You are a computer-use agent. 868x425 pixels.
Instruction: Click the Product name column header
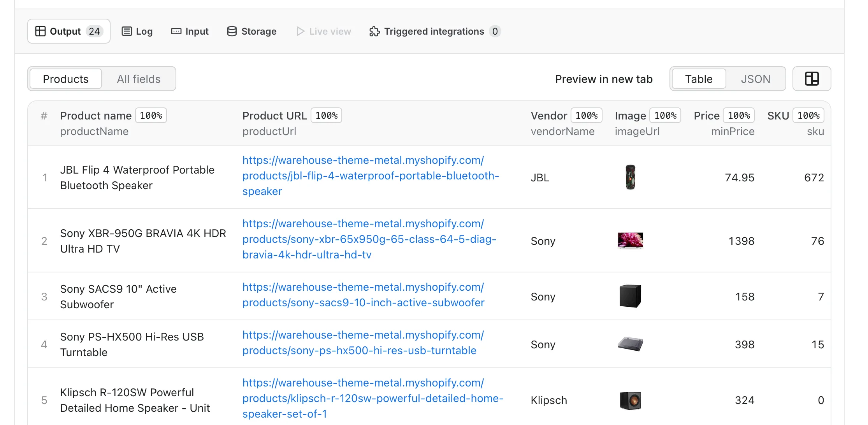pos(96,116)
